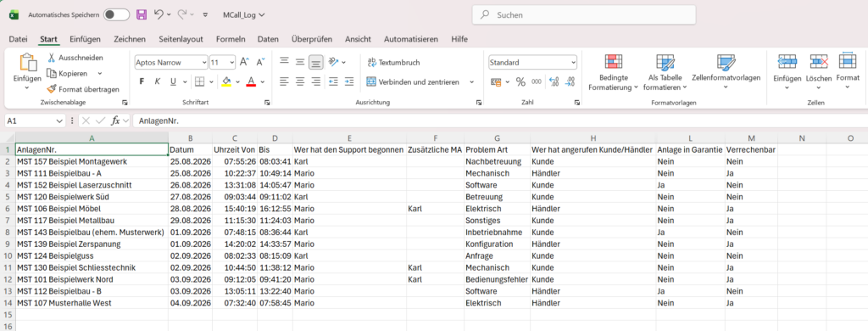Select cell MST 106 Beispiel Möbel
The image size is (868, 331).
[92, 209]
